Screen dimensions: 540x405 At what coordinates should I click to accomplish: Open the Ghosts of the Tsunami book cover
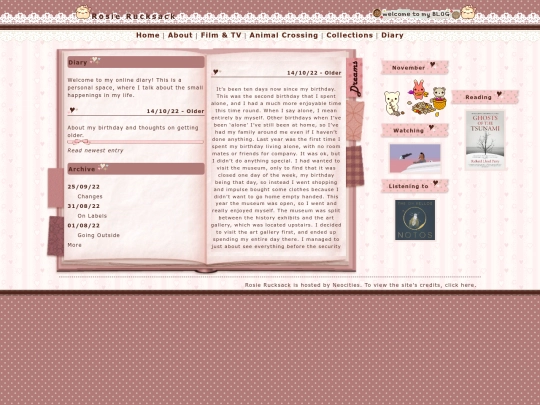[485, 140]
